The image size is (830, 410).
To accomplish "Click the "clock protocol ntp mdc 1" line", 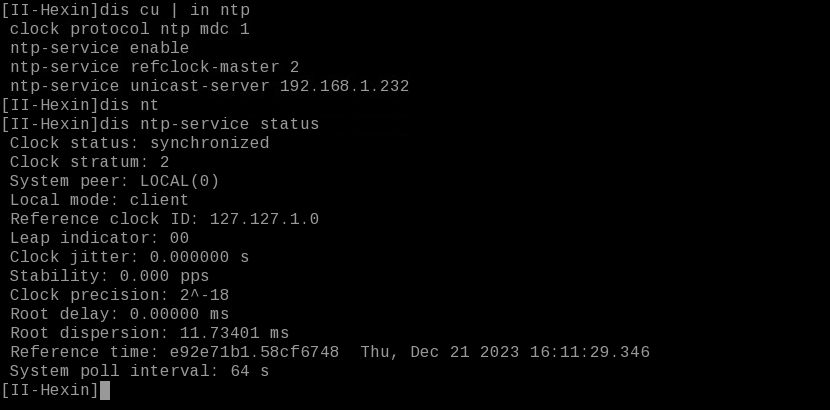I will [x=129, y=29].
